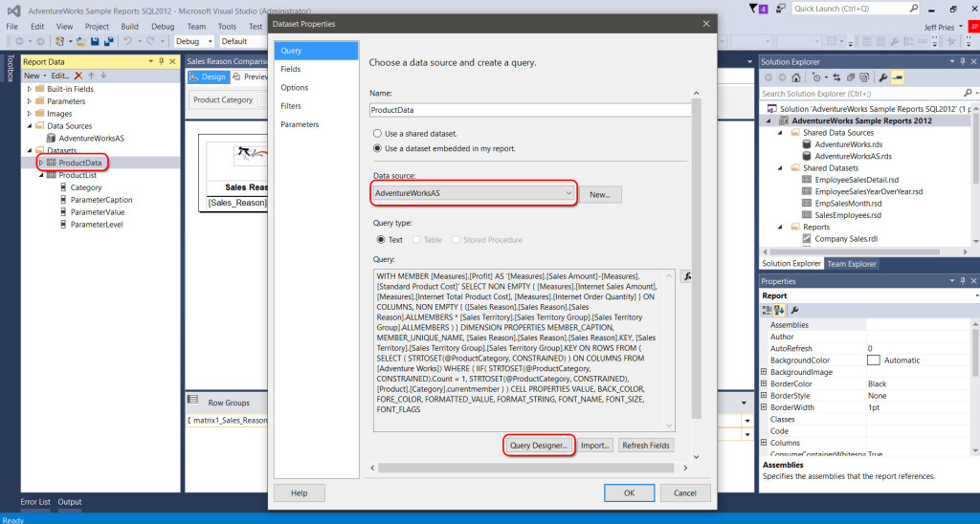Open the New dropdown in Report Data panel
Screen dimensions: 980x524
click(35, 76)
